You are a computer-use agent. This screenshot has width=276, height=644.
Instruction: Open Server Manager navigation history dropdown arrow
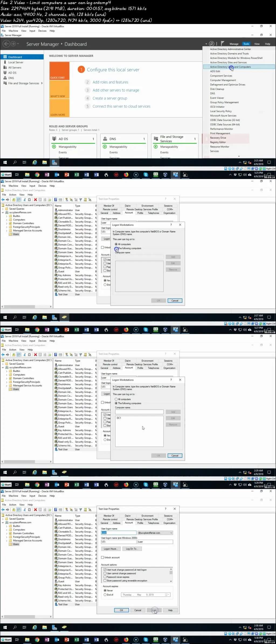click(x=18, y=44)
